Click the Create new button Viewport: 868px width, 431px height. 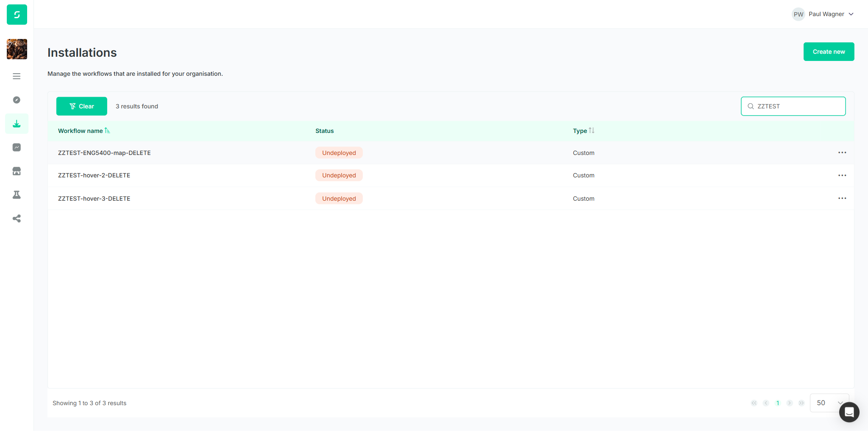(829, 52)
